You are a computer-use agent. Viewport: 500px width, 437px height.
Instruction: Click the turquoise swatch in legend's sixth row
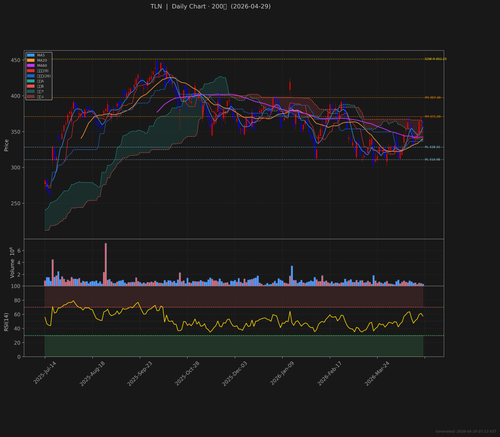point(31,81)
